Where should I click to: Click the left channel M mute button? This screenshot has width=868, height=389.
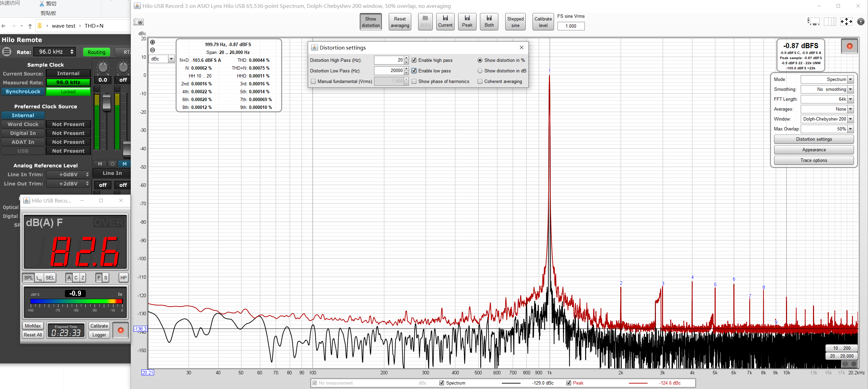(100, 164)
